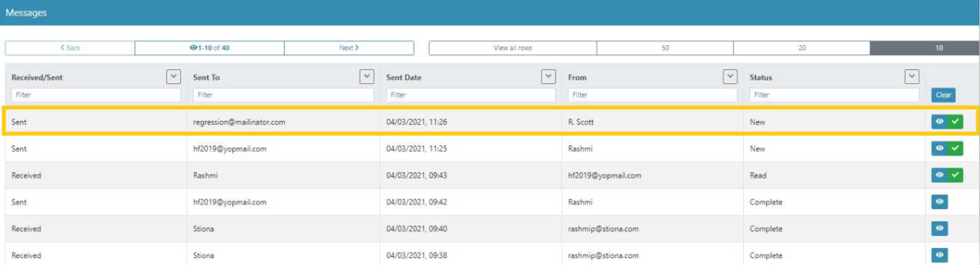View the 09:42 Complete message from Rashmi
980x265 pixels.
(x=939, y=202)
